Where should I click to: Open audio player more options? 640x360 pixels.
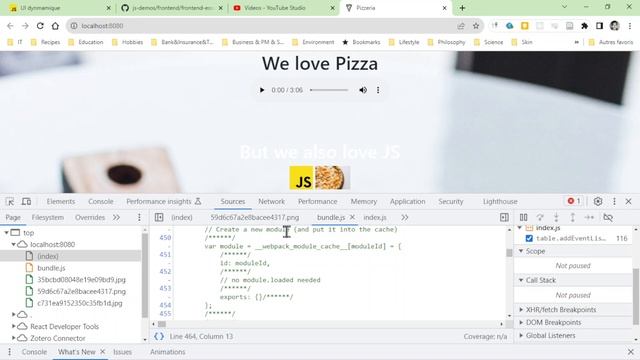pyautogui.click(x=378, y=90)
